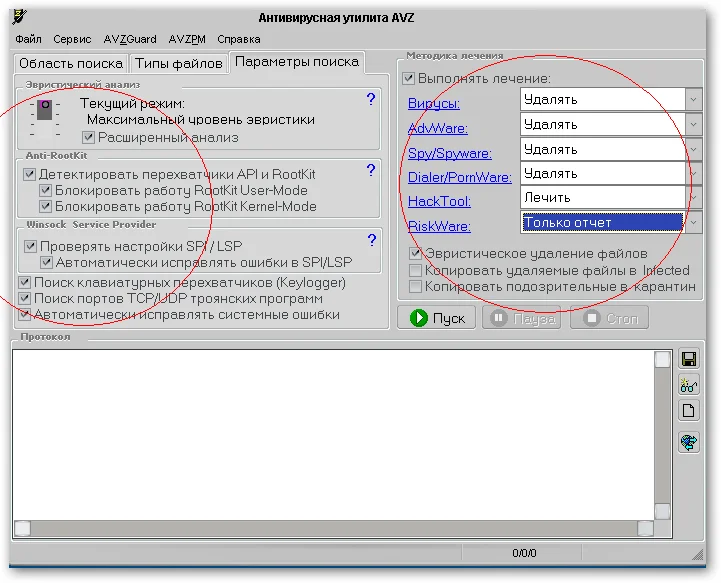Switch to Типы файлов tab
Image resolution: width=721 pixels, height=583 pixels.
point(178,63)
